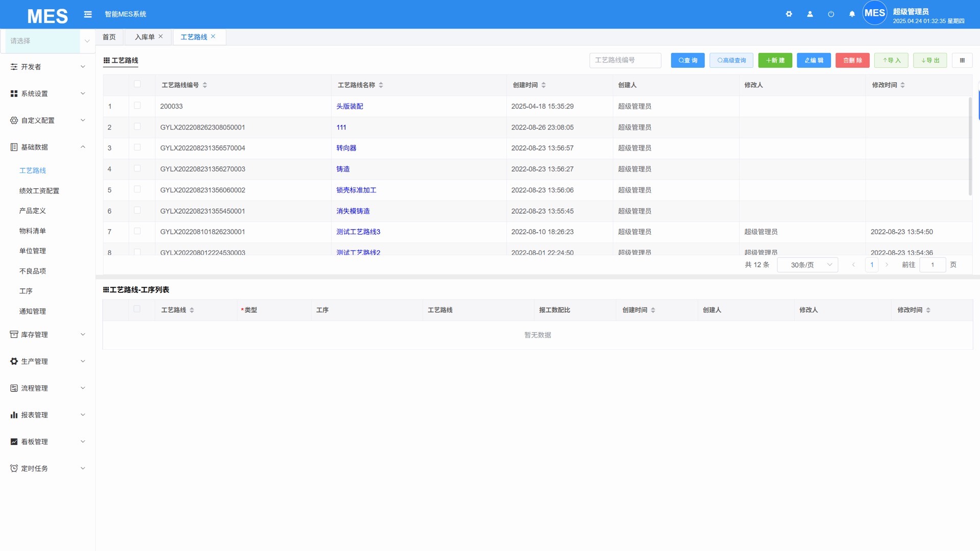980x551 pixels.
Task: Open 物料清单 in the sidebar menu
Action: click(x=33, y=231)
